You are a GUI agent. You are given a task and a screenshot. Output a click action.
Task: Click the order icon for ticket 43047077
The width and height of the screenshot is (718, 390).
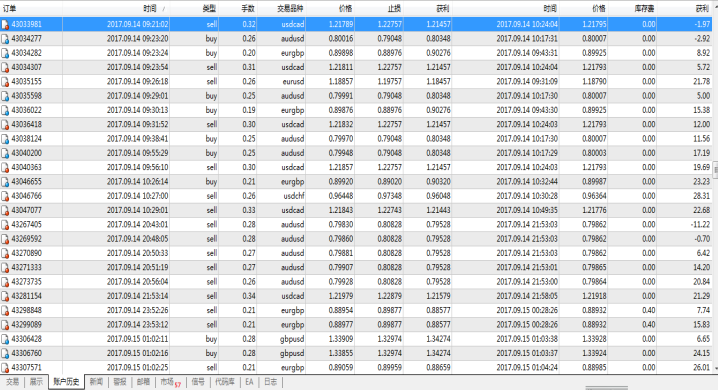pyautogui.click(x=5, y=211)
